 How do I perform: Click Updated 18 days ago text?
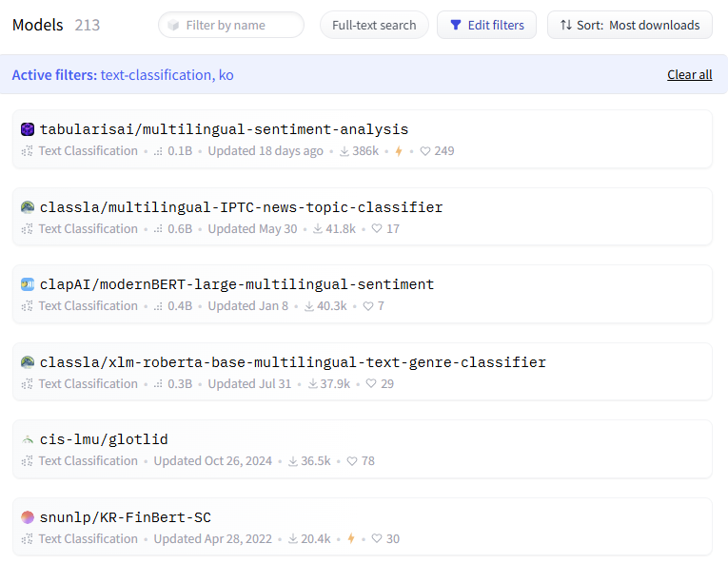click(266, 151)
